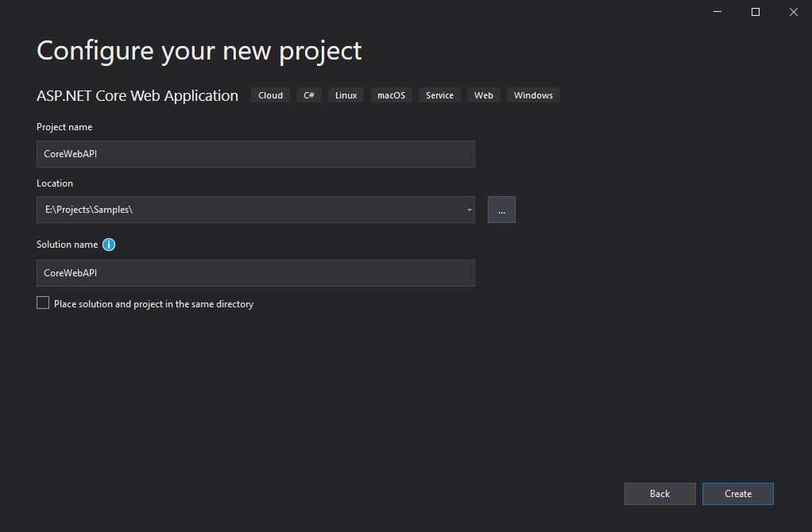Screen dimensions: 812x532
Task: Click the Web tag
Action: pyautogui.click(x=484, y=95)
